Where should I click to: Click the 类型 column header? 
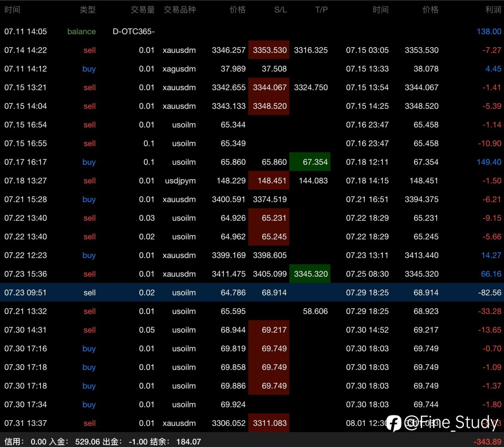87,9
